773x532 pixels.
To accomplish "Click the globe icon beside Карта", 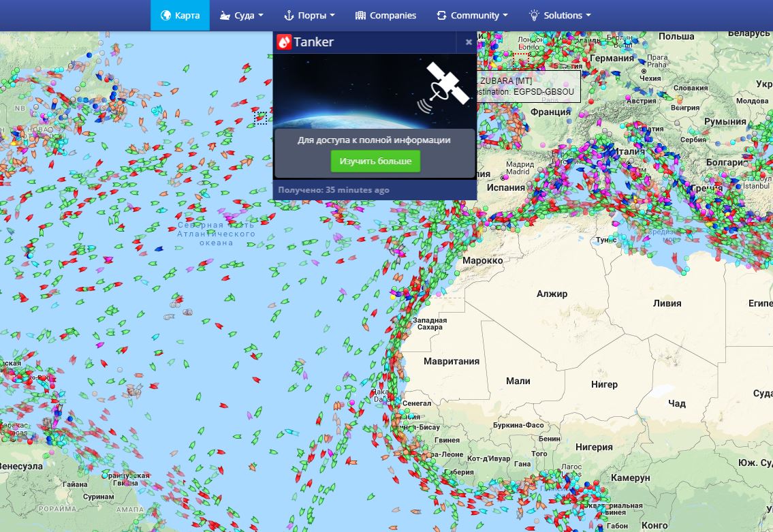I will click(165, 15).
